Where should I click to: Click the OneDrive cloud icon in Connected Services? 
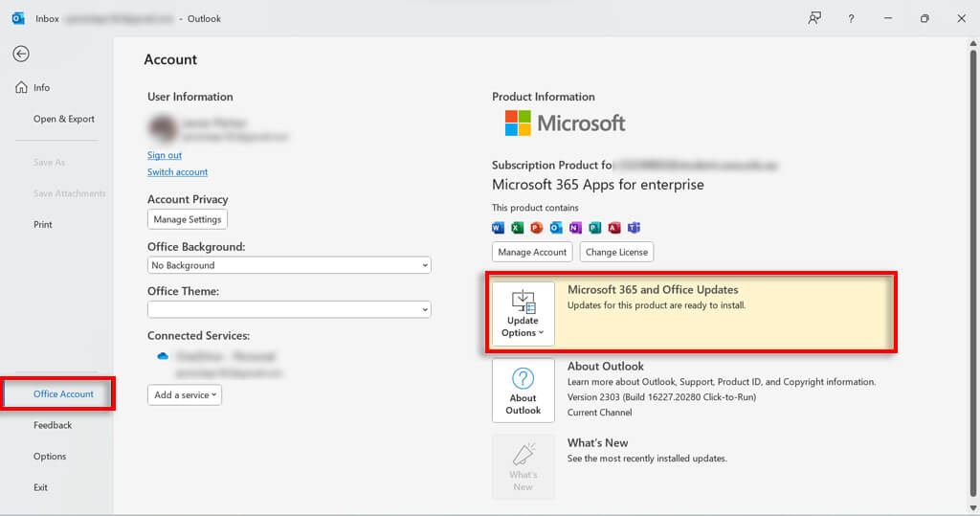coord(163,356)
